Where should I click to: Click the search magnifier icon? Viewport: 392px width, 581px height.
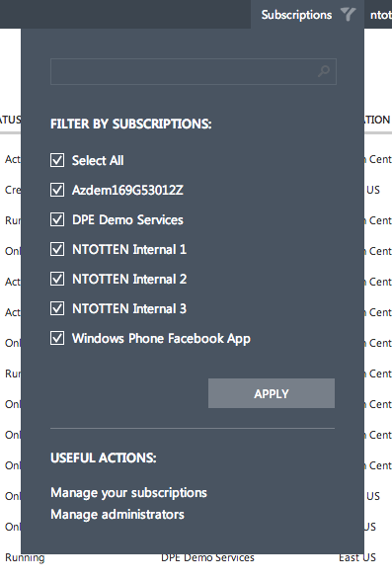[324, 71]
